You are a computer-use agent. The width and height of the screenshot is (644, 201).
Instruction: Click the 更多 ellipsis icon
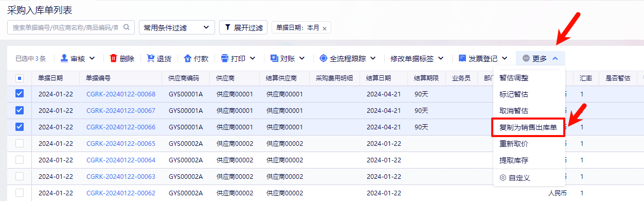coord(526,59)
